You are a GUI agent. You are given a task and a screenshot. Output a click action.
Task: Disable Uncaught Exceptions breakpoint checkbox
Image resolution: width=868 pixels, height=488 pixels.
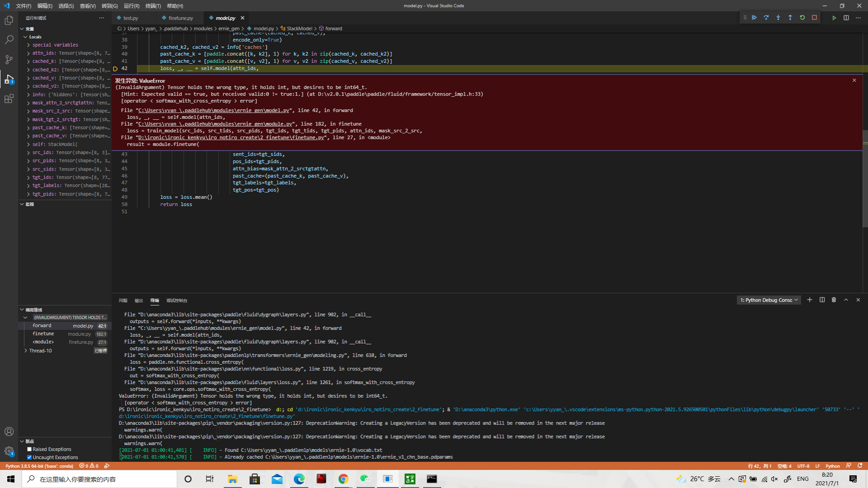[29, 457]
